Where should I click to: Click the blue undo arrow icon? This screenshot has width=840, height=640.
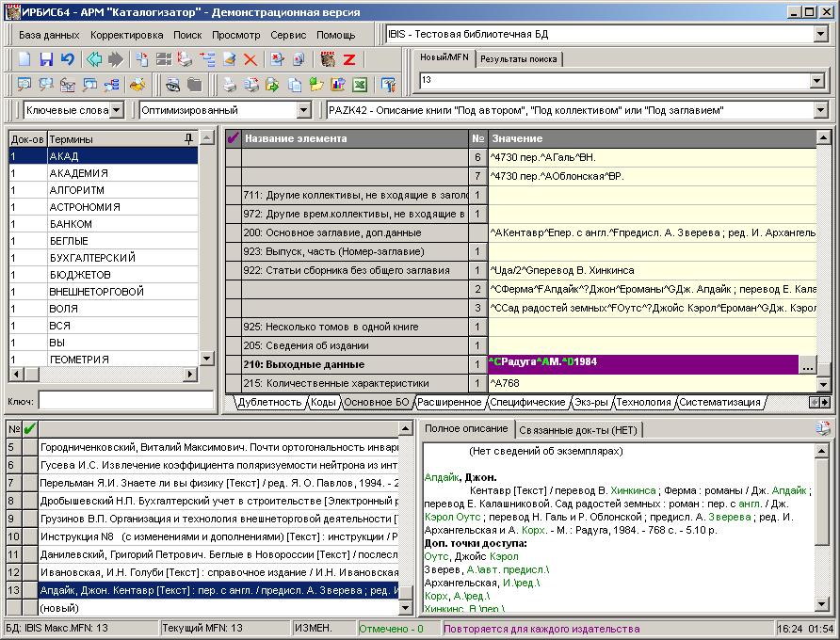pos(67,59)
